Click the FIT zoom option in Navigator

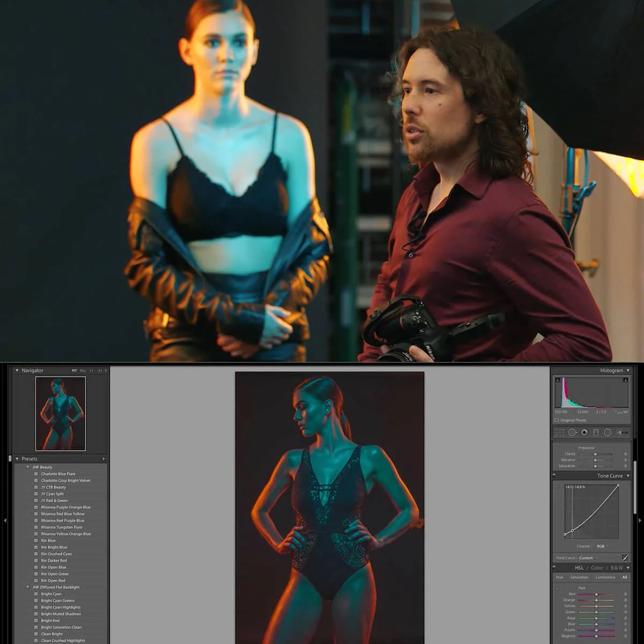point(76,370)
